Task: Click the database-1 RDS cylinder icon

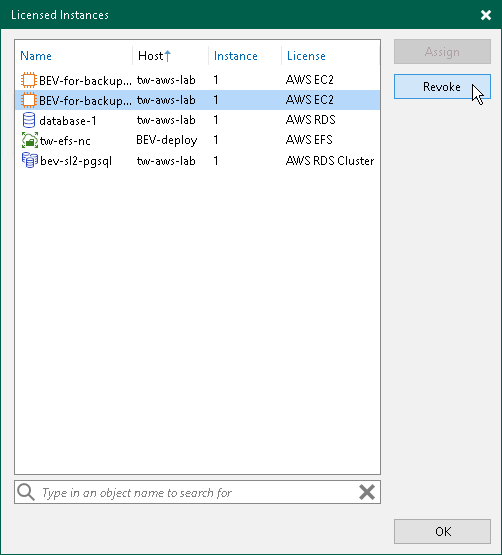Action: coord(29,120)
